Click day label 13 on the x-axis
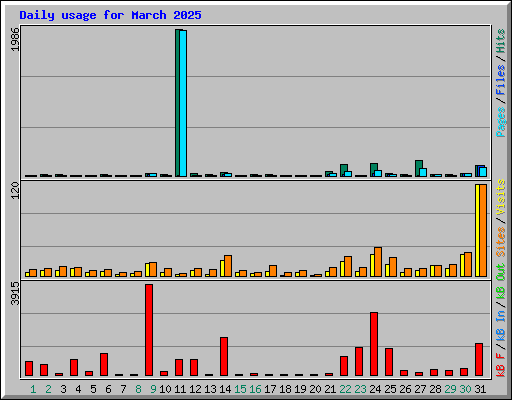Viewport: 512px width, 400px height. 210,389
